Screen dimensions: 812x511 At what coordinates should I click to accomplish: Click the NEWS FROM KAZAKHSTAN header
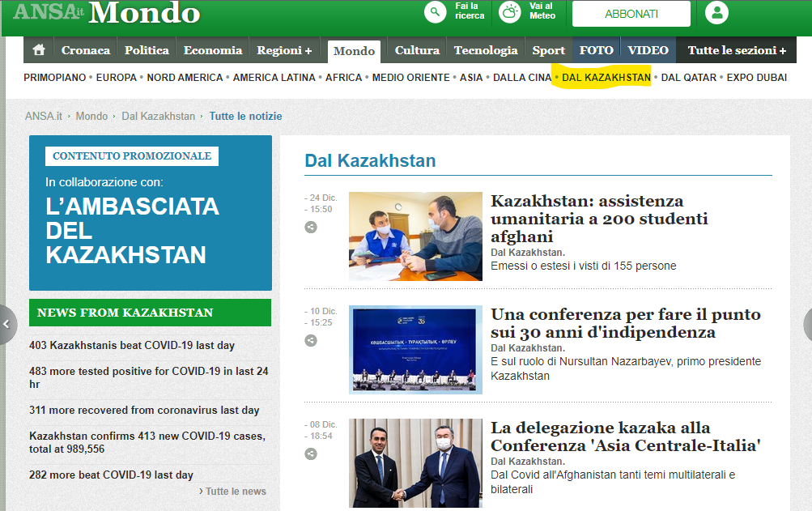point(151,313)
